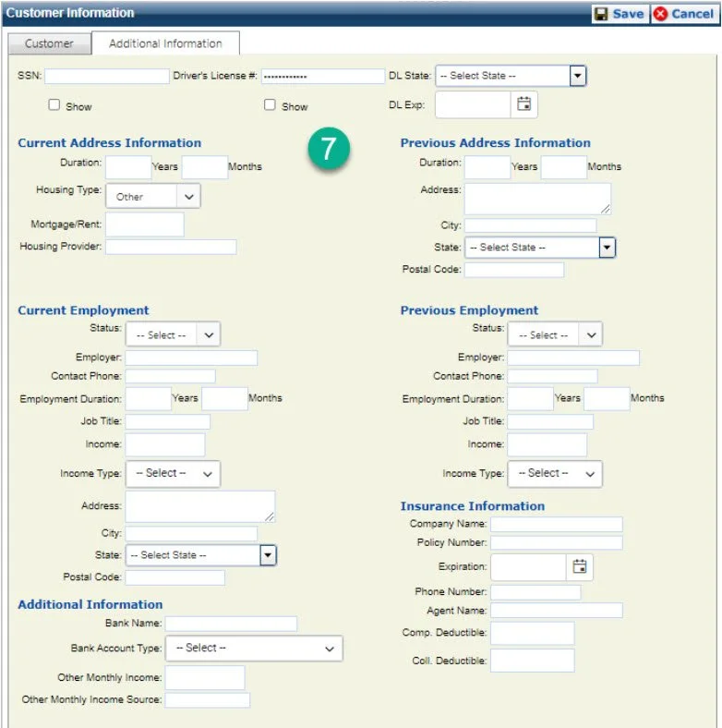Click the Coll. Deductible field
The width and height of the screenshot is (722, 728).
tap(532, 661)
